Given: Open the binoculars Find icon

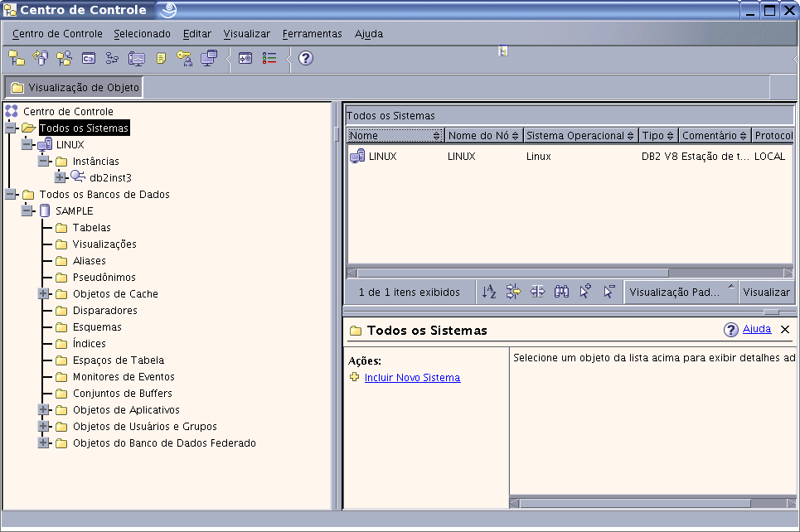Looking at the screenshot, I should pos(561,291).
